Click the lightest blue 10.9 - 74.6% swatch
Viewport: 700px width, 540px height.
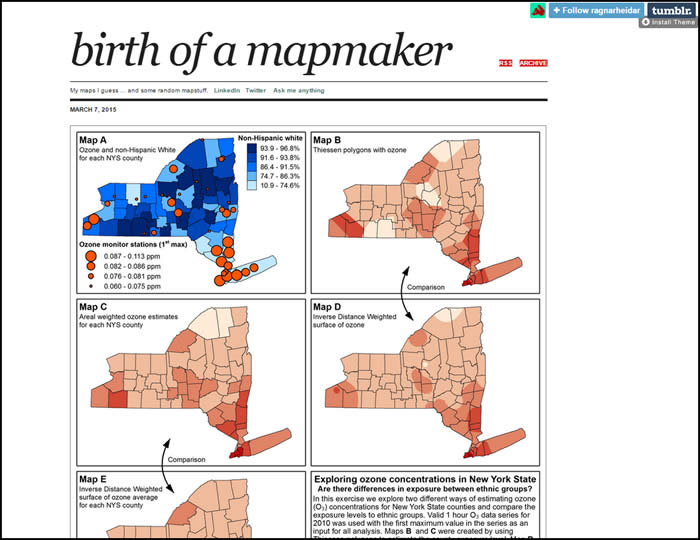(x=253, y=186)
